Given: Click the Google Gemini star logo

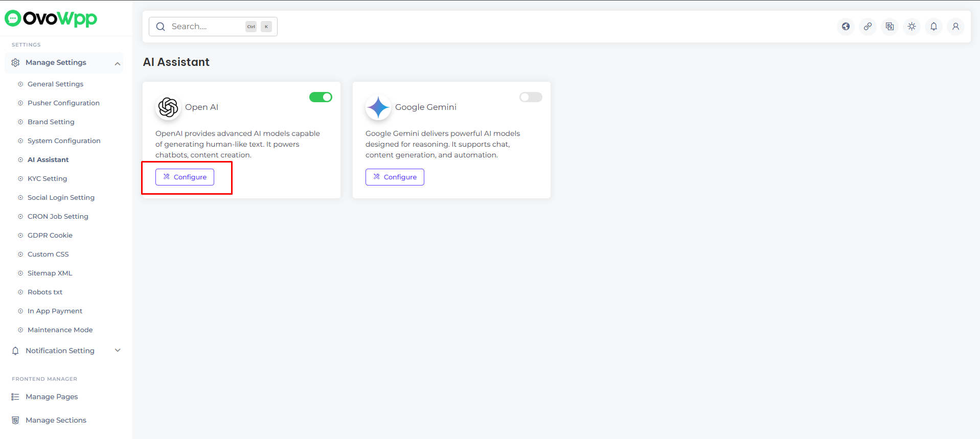Looking at the screenshot, I should 378,107.
